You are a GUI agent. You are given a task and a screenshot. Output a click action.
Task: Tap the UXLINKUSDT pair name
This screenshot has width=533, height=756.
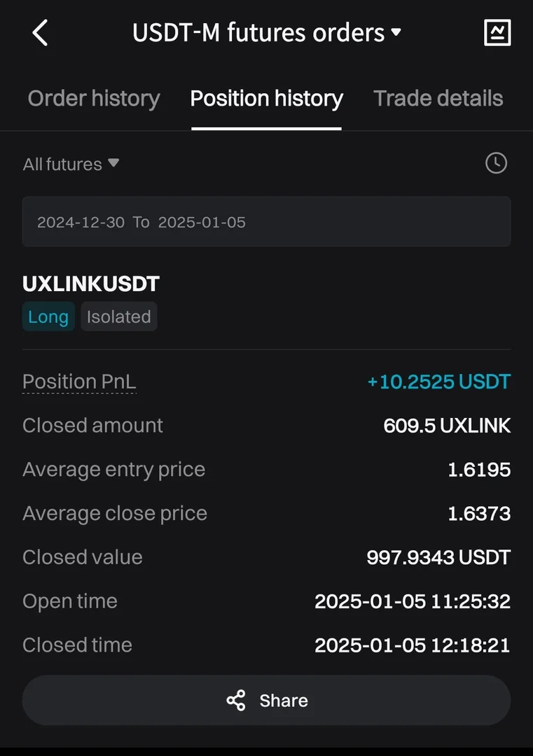point(91,284)
